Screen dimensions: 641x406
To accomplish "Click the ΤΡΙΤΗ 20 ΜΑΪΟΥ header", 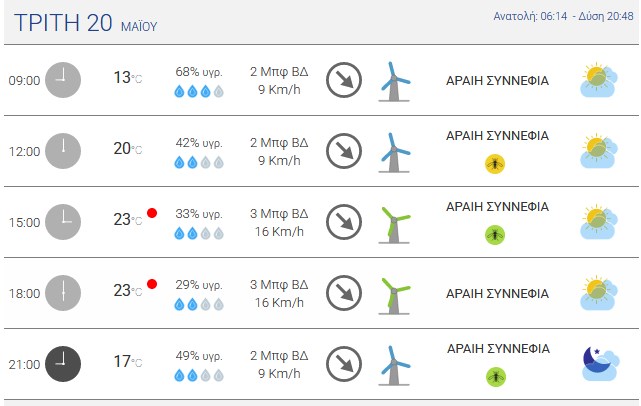I will point(85,23).
